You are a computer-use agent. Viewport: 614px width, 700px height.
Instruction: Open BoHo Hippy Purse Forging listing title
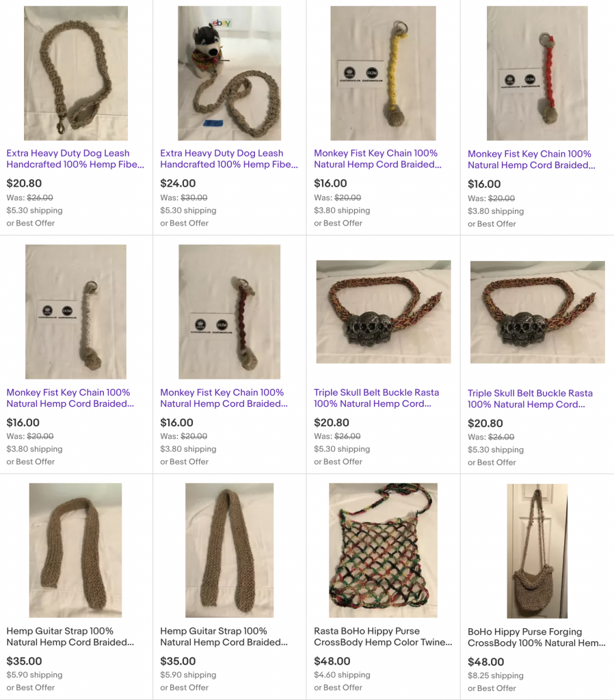click(x=537, y=638)
